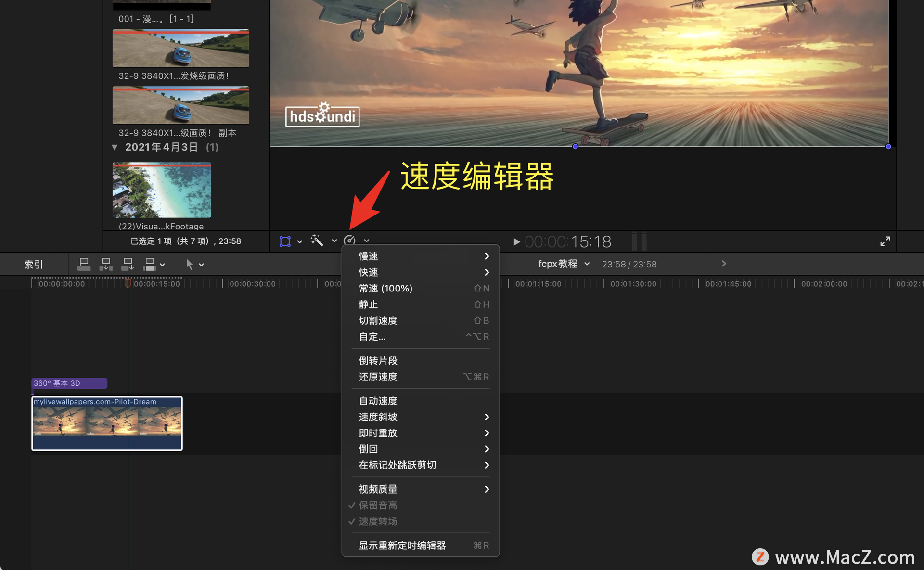
Task: Open the 快速 submenu
Action: [x=421, y=272]
